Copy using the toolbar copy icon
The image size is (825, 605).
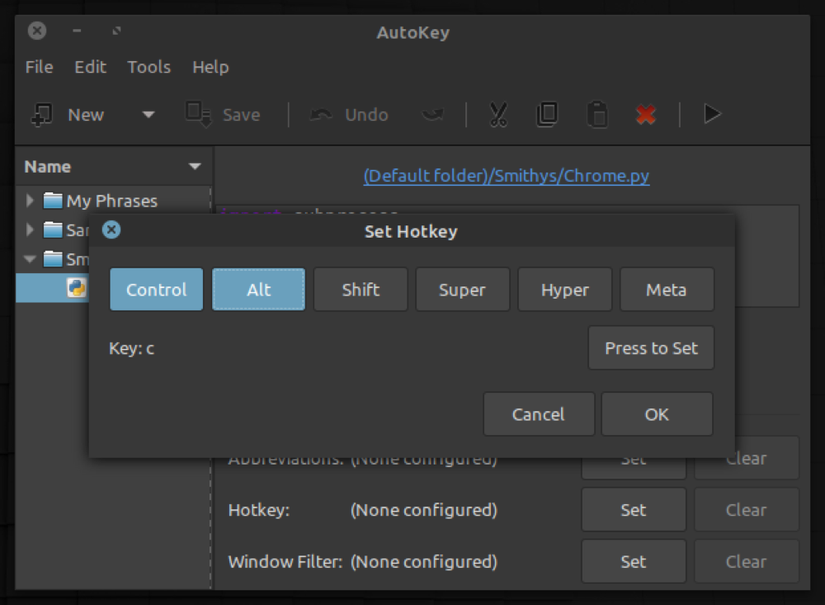pyautogui.click(x=547, y=114)
